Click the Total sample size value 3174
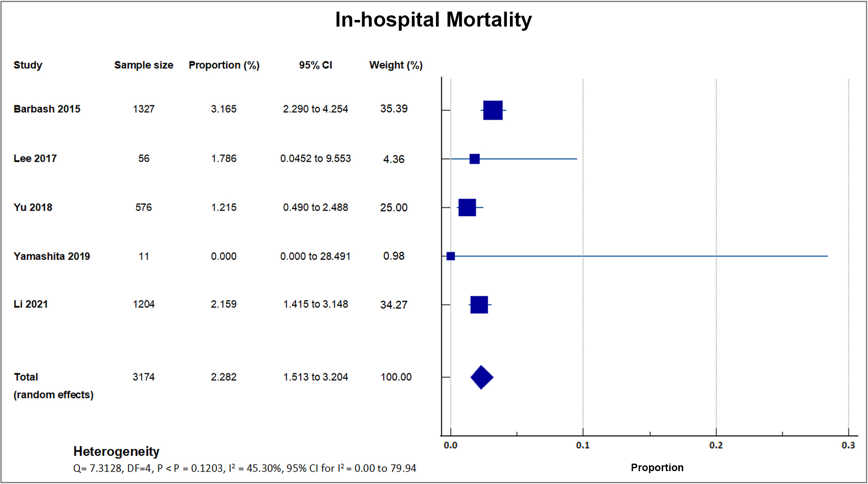Image resolution: width=868 pixels, height=484 pixels. coord(143,377)
